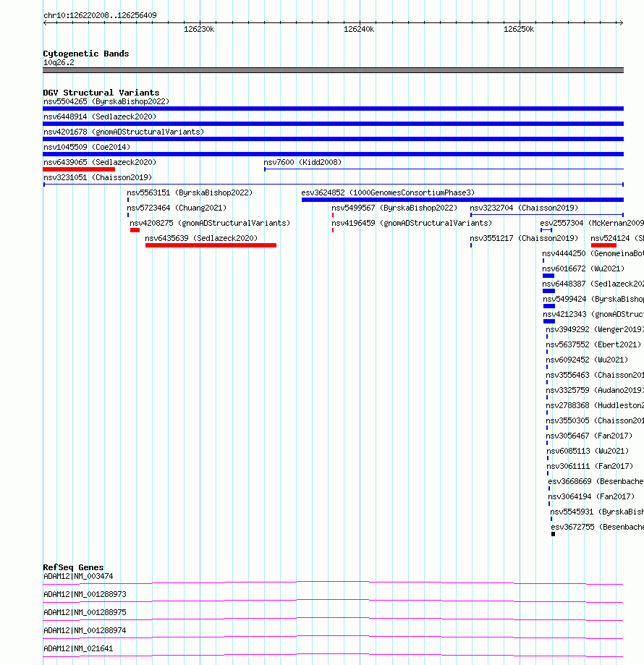Image resolution: width=644 pixels, height=665 pixels.
Task: Select the esv3624852 1000GenomesConsortiumPhase3 label
Action: [388, 192]
